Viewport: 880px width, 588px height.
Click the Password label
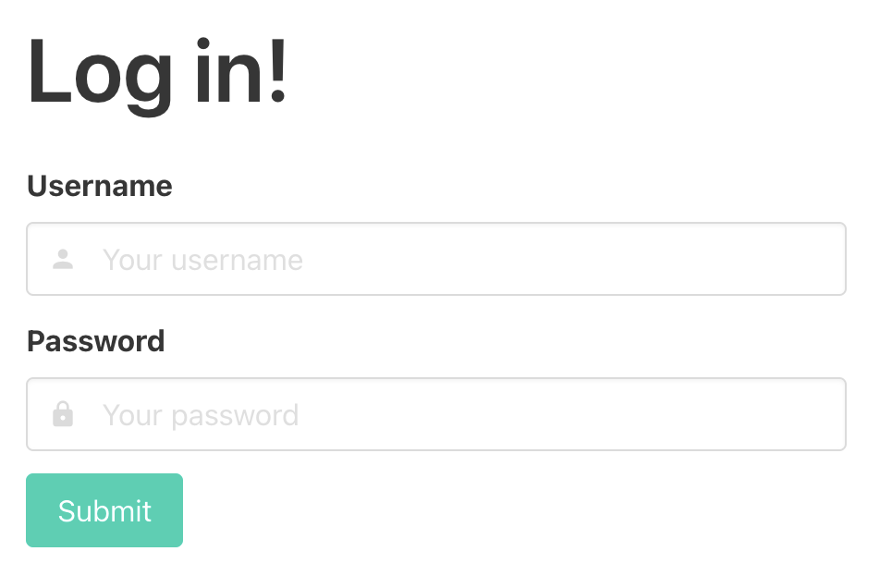96,341
